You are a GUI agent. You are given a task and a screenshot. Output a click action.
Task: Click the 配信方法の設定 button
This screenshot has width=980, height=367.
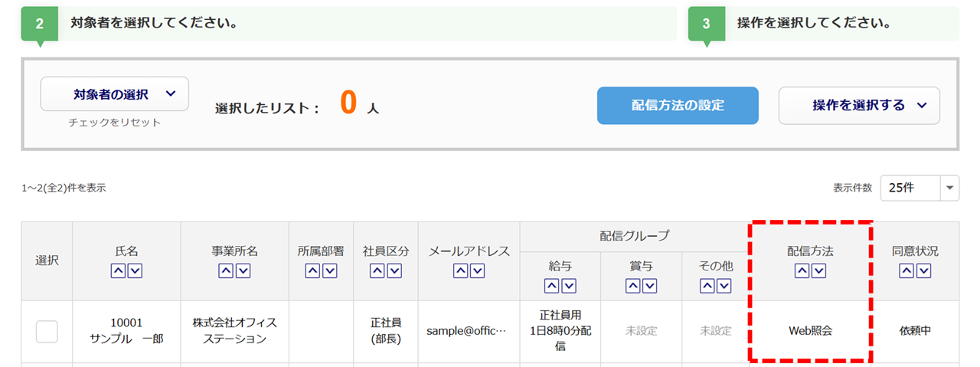pos(678,106)
